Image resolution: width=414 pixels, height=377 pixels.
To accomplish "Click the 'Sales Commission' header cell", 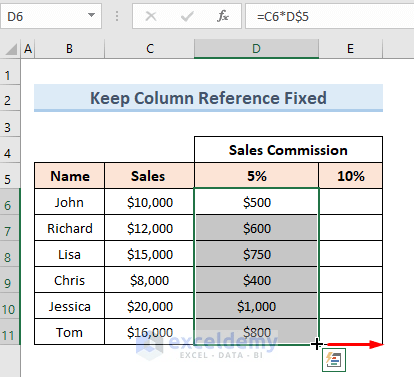I will click(x=288, y=150).
